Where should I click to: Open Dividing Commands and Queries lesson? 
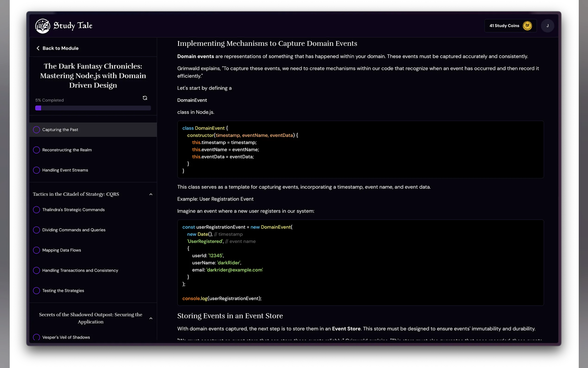pos(74,230)
